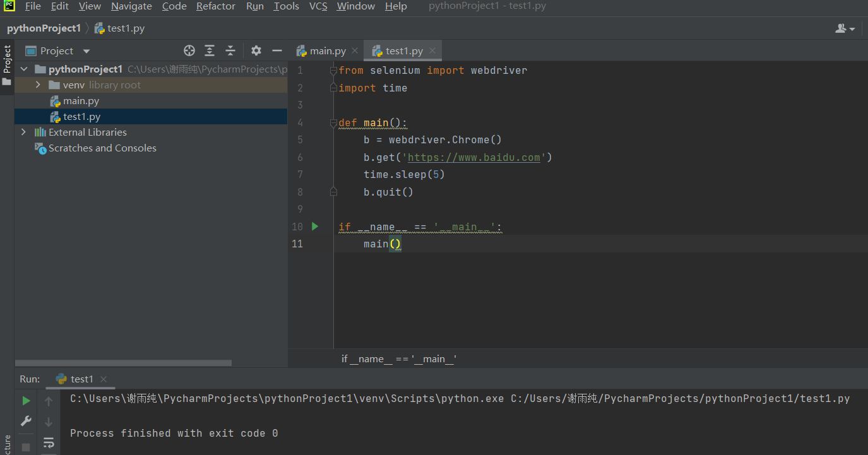Expand the venv folder

click(x=38, y=85)
